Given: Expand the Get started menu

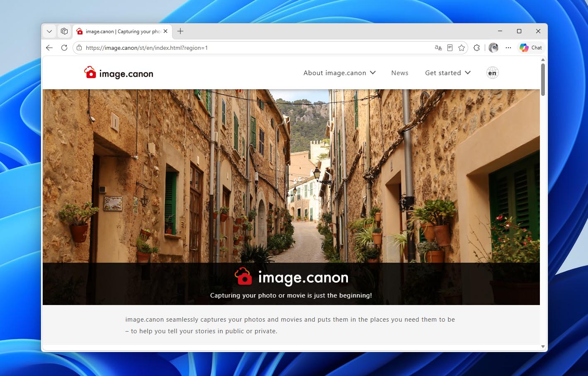Looking at the screenshot, I should click(x=448, y=73).
